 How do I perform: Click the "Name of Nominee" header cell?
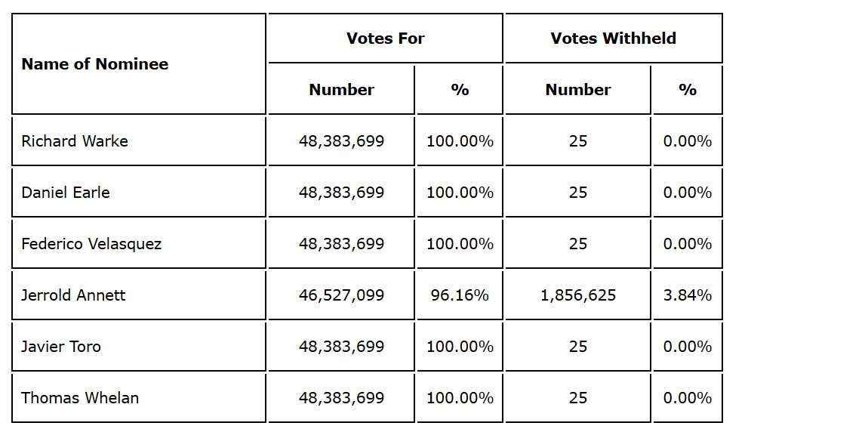(x=95, y=64)
